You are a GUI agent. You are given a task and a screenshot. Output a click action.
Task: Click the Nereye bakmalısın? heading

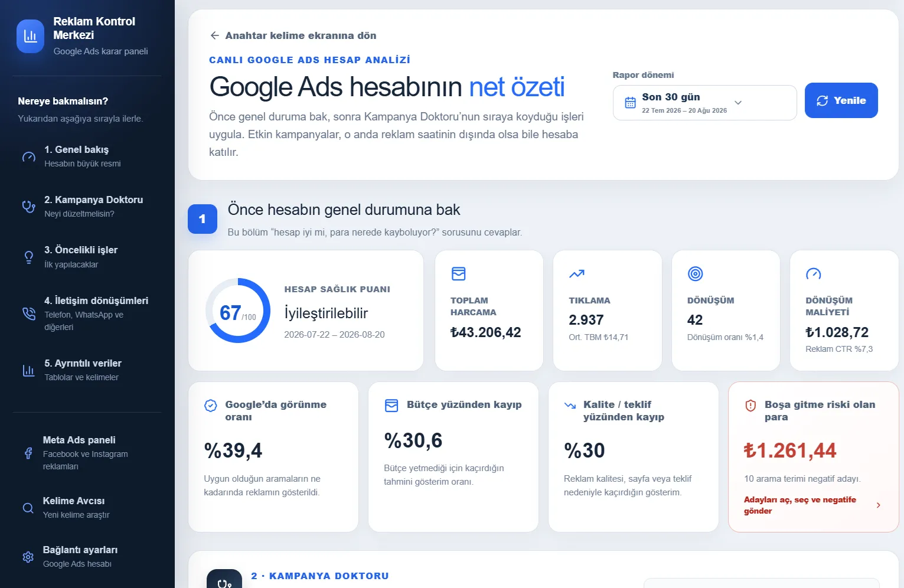(63, 102)
